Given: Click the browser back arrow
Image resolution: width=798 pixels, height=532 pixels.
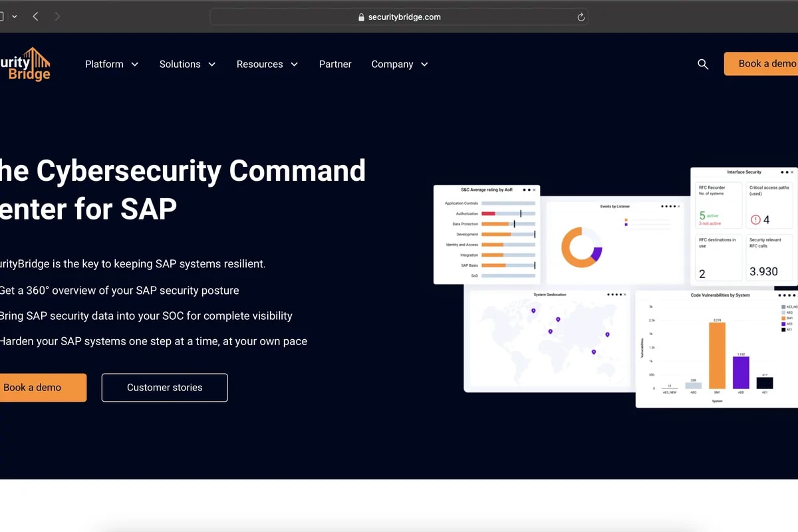Looking at the screenshot, I should [x=35, y=16].
